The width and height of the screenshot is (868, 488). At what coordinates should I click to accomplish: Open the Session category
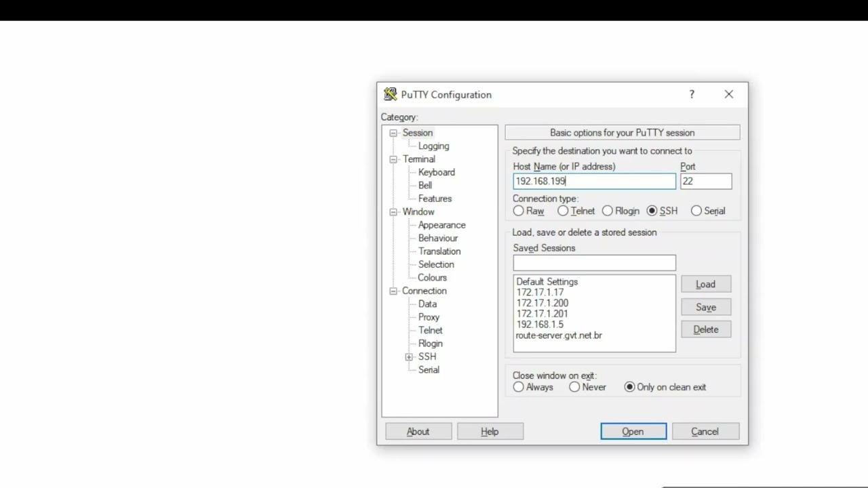click(x=418, y=133)
